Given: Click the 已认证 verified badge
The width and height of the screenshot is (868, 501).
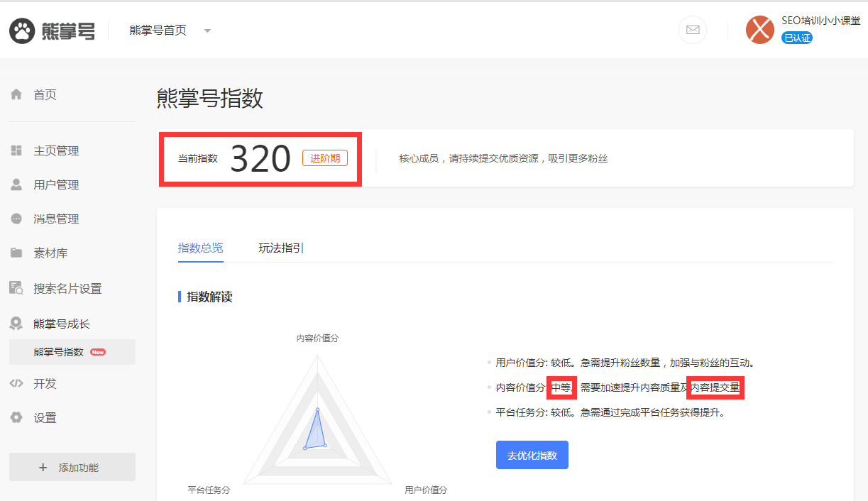Looking at the screenshot, I should [x=796, y=38].
